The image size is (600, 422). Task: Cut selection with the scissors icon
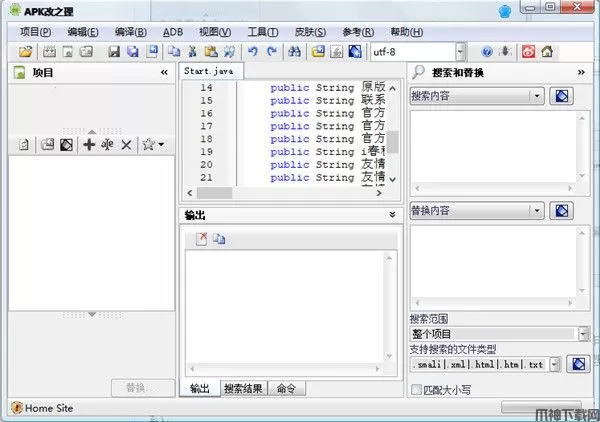coord(192,51)
